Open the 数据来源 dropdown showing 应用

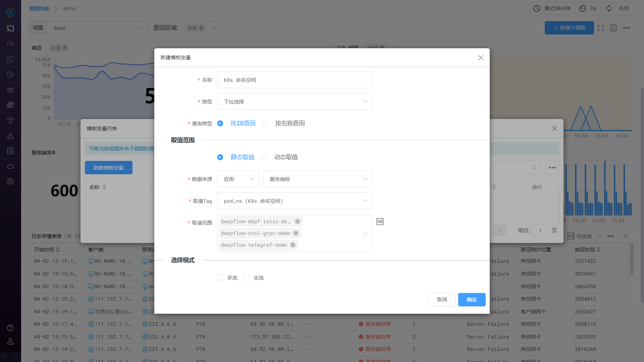click(238, 179)
